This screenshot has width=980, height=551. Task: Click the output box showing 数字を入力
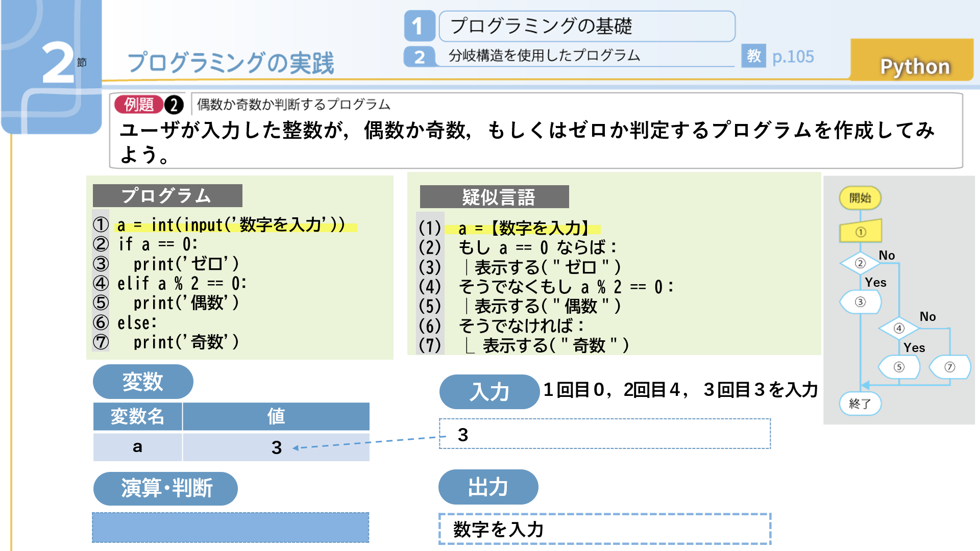[604, 529]
